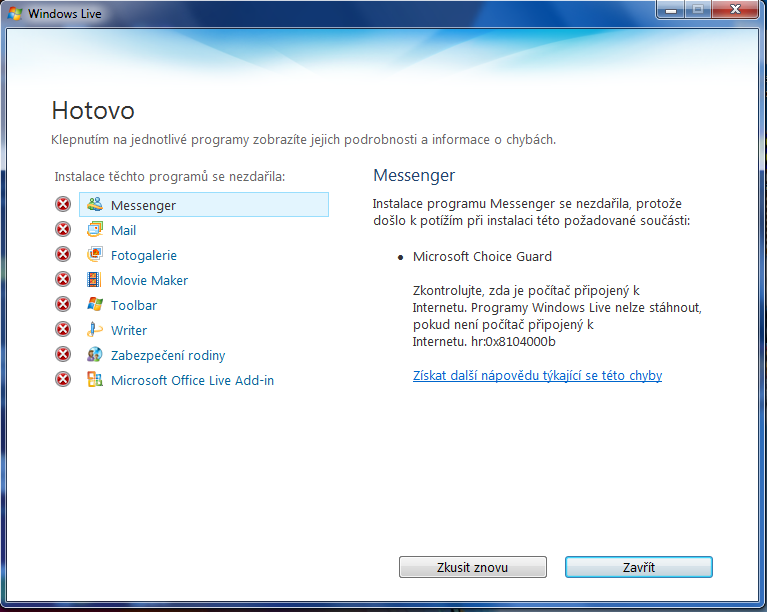This screenshot has width=767, height=612.
Task: Select the Writer entry text
Action: tap(128, 330)
